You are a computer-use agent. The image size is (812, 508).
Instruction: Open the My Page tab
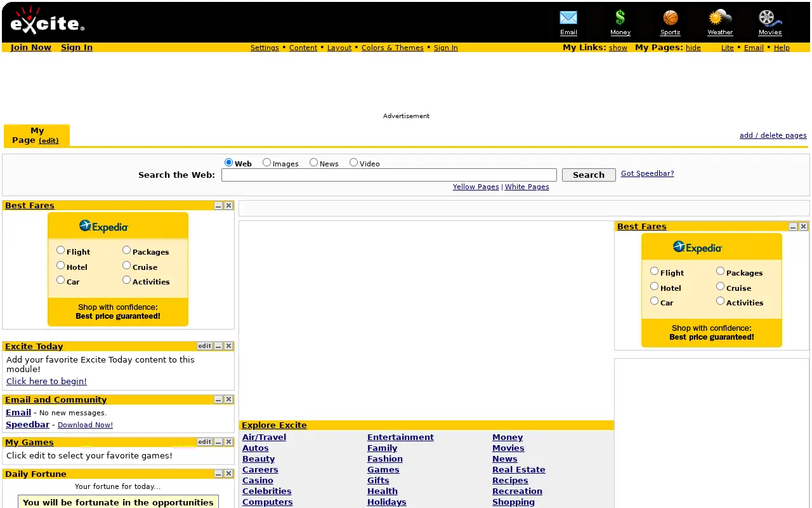pyautogui.click(x=37, y=135)
